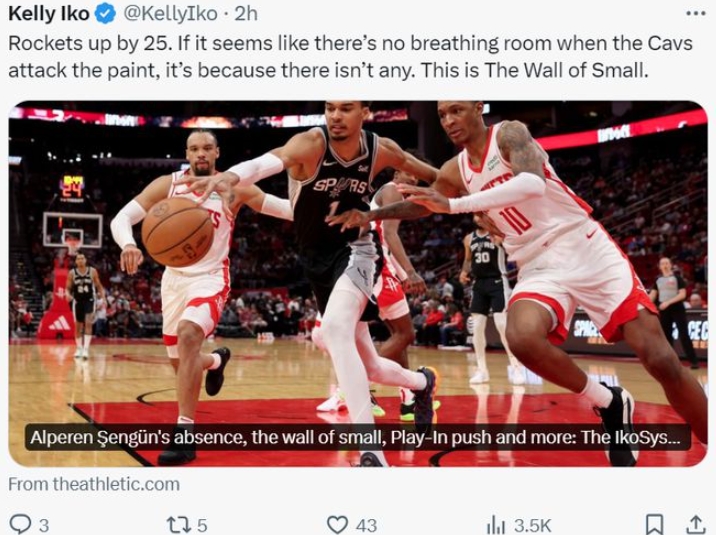
Task: Click the basketball in the article photo
Action: tap(176, 231)
